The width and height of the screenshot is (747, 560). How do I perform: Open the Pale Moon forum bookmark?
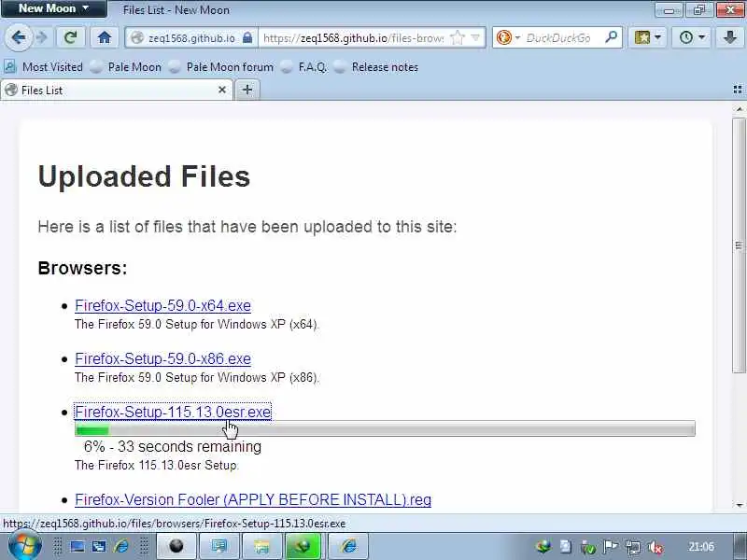pos(221,67)
